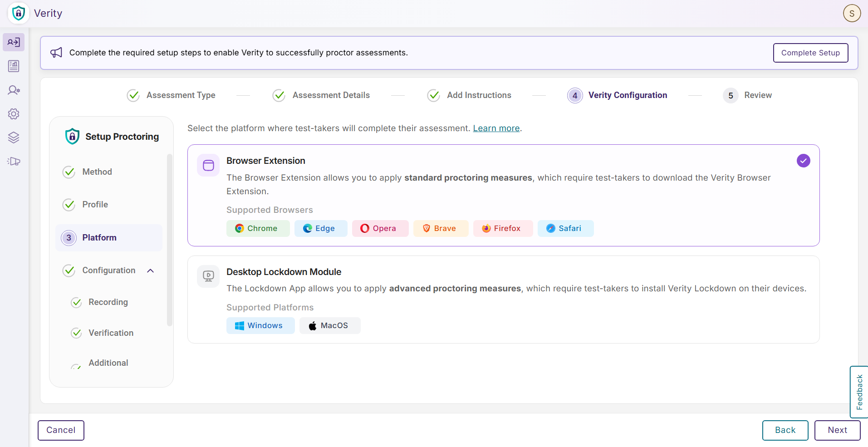
Task: Click the MacOS platform chip
Action: coord(330,325)
